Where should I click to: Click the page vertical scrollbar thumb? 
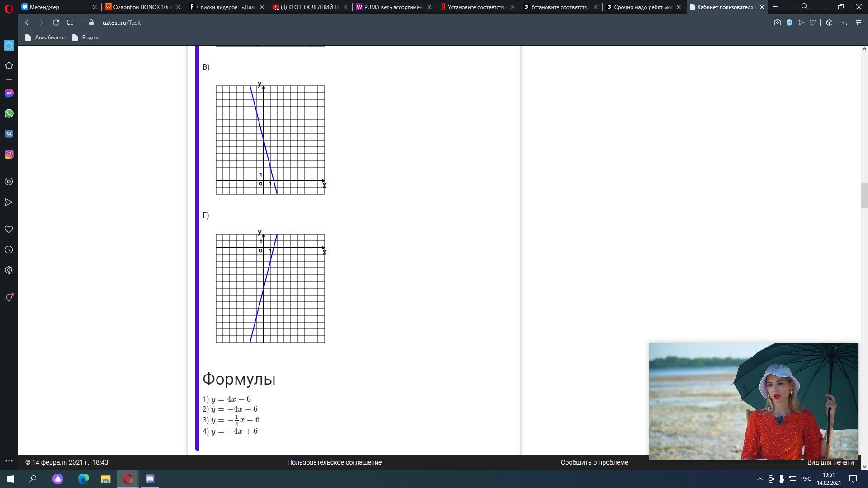864,195
